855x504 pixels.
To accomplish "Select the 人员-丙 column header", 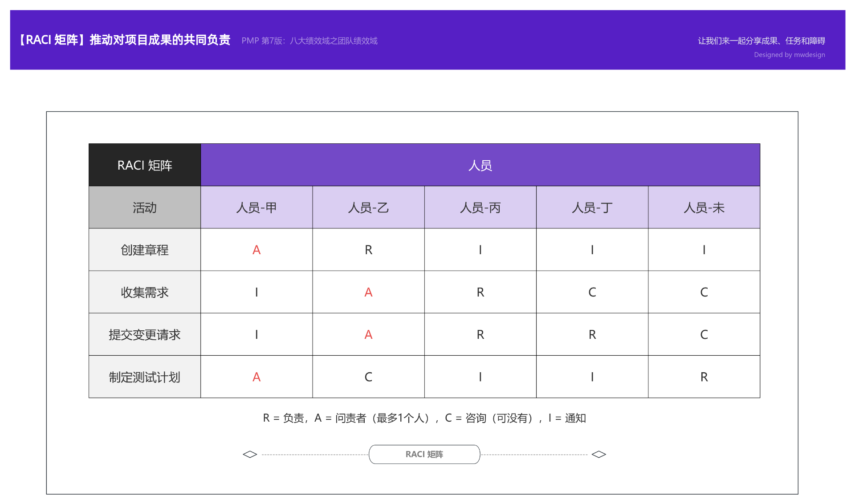I will (x=480, y=207).
